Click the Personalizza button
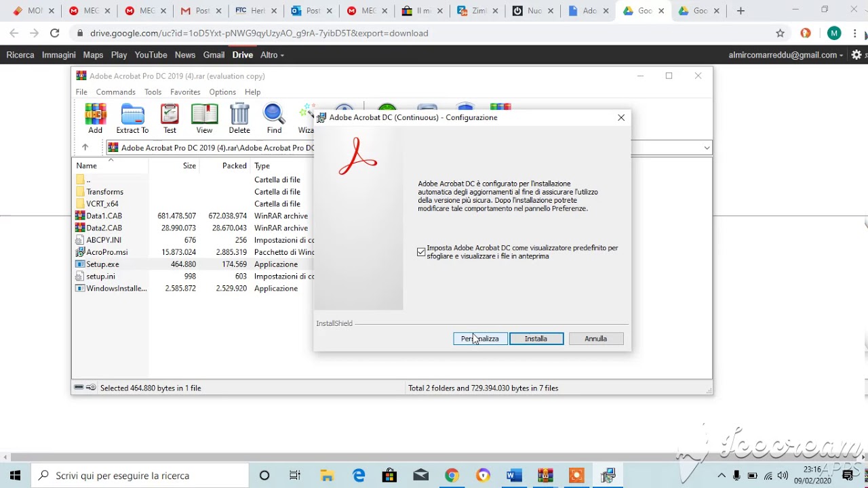Screen dimensions: 868x488 coord(480,338)
